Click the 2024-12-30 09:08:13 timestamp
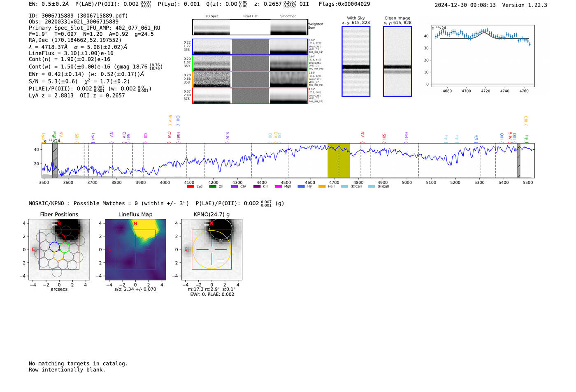The image size is (576, 392). pyautogui.click(x=465, y=5)
